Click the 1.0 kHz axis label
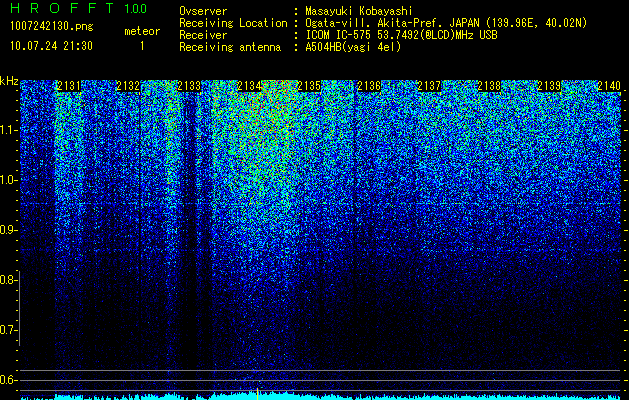The width and height of the screenshot is (629, 400). 7,180
